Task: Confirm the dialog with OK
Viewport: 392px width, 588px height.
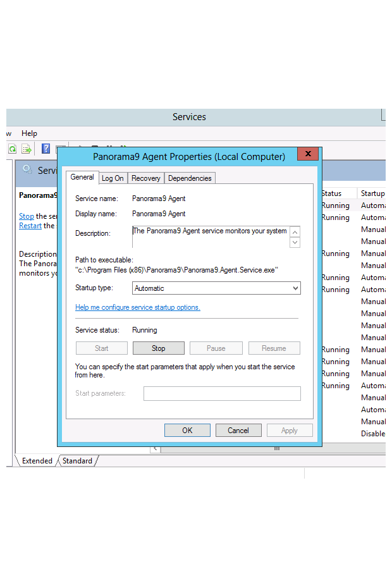Action: 187,431
